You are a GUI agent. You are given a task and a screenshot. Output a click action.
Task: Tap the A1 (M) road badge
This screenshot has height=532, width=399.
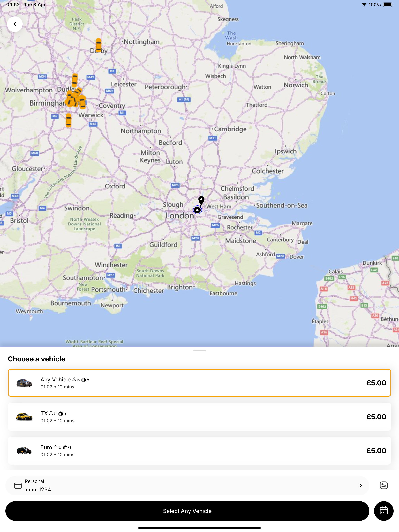point(184,99)
